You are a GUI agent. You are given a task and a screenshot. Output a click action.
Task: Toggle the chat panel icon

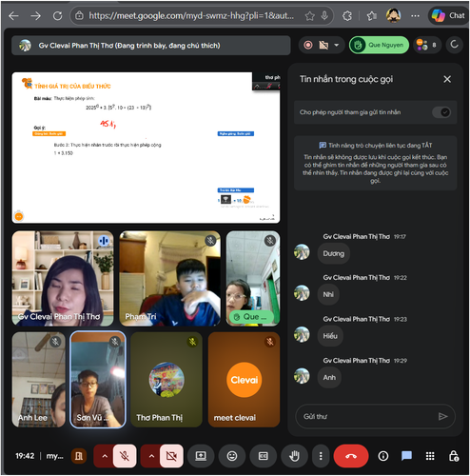[x=406, y=456]
